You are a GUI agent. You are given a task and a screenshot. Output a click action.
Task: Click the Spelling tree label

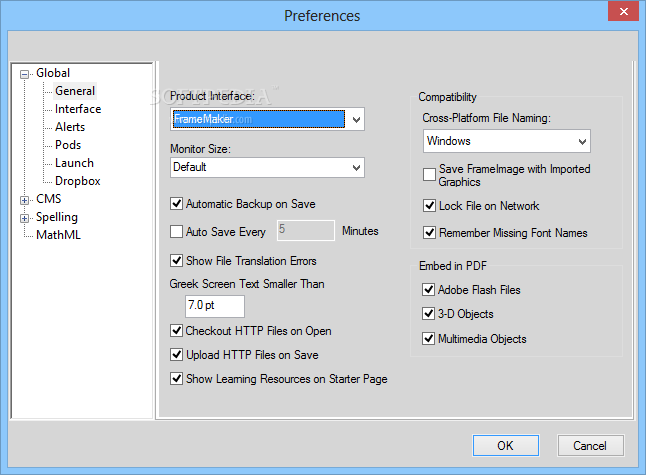tap(57, 217)
